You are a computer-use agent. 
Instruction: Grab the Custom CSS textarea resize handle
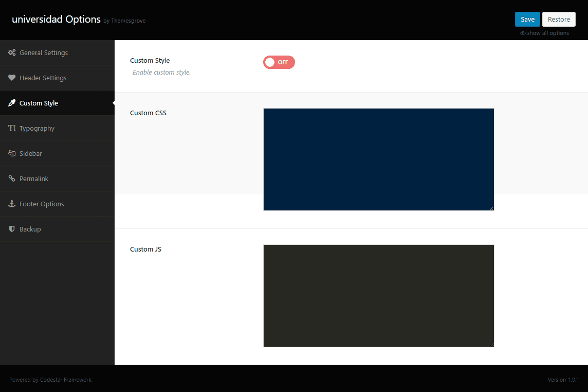pyautogui.click(x=491, y=208)
